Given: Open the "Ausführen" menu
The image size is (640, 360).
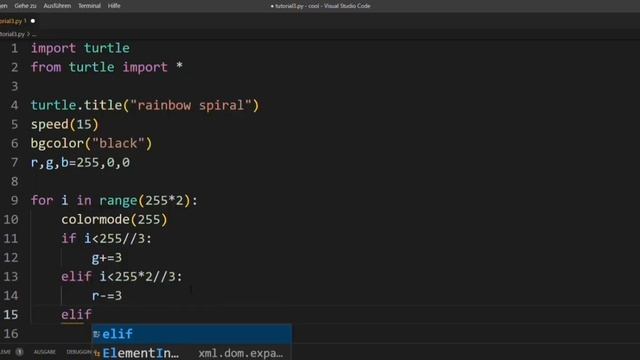Looking at the screenshot, I should tap(57, 6).
